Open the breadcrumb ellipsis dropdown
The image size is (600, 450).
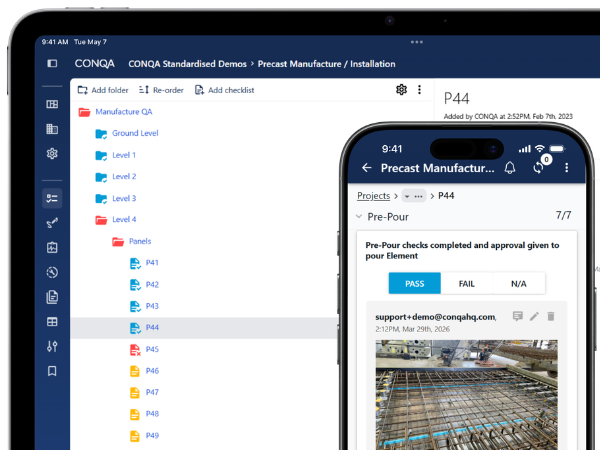(x=413, y=196)
